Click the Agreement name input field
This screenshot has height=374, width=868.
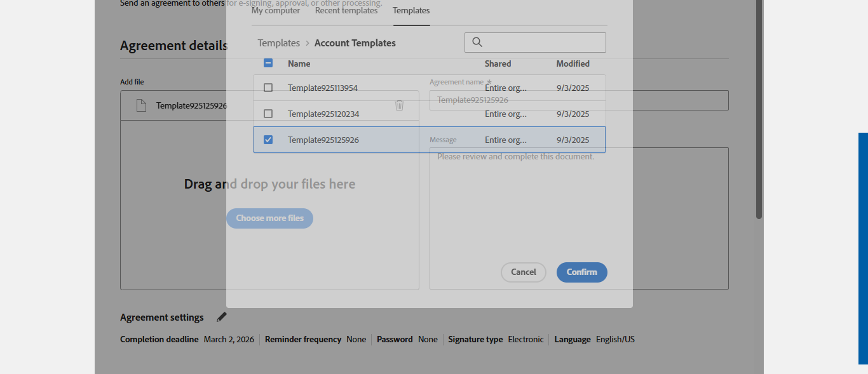(579, 100)
